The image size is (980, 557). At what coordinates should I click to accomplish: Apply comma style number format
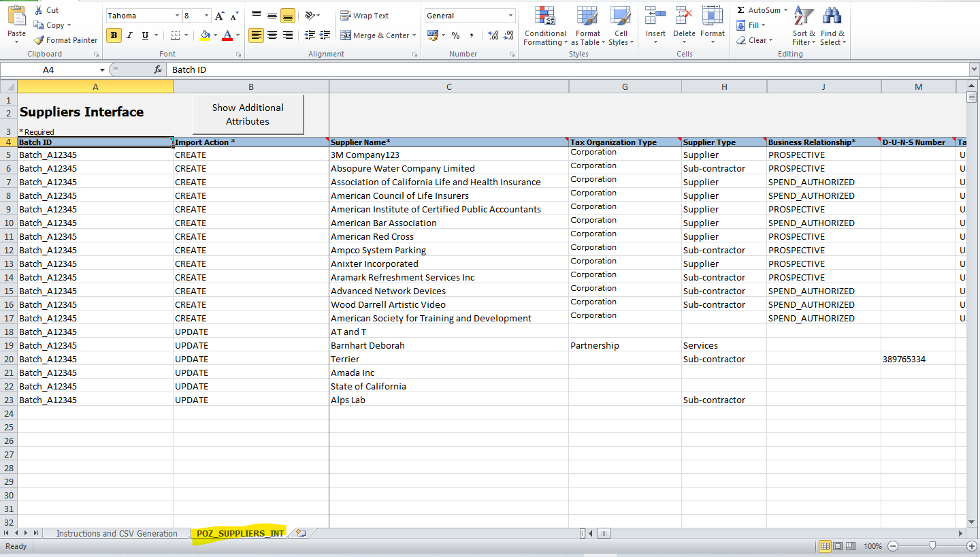(472, 35)
